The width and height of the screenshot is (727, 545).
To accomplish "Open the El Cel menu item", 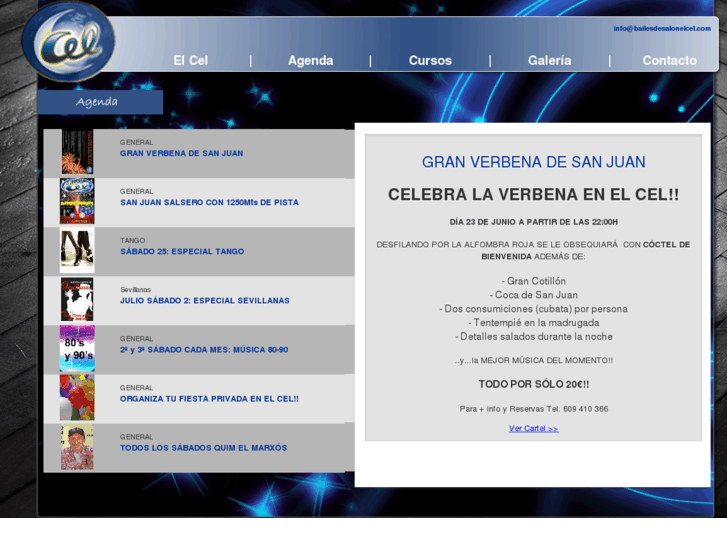I will click(x=190, y=61).
